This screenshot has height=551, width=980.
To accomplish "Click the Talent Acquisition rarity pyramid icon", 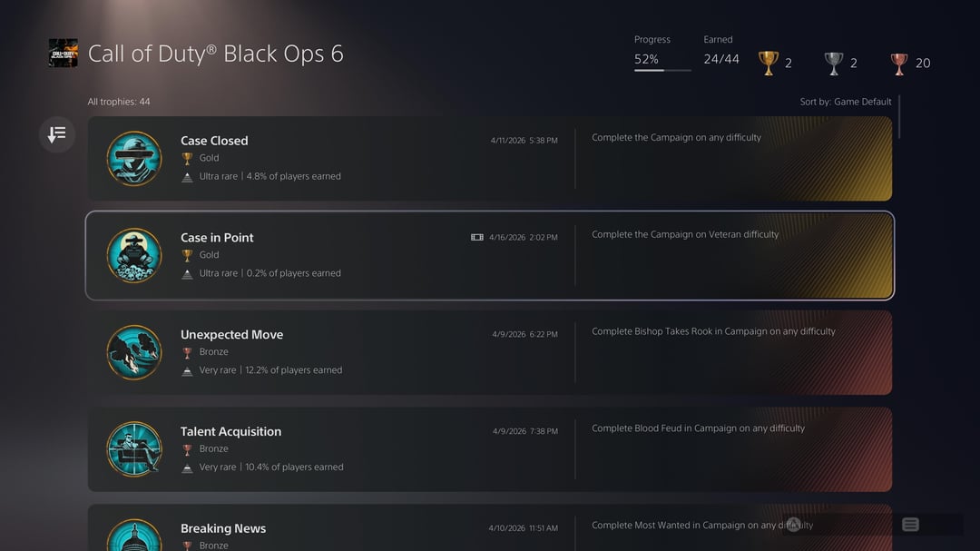I will (x=188, y=467).
